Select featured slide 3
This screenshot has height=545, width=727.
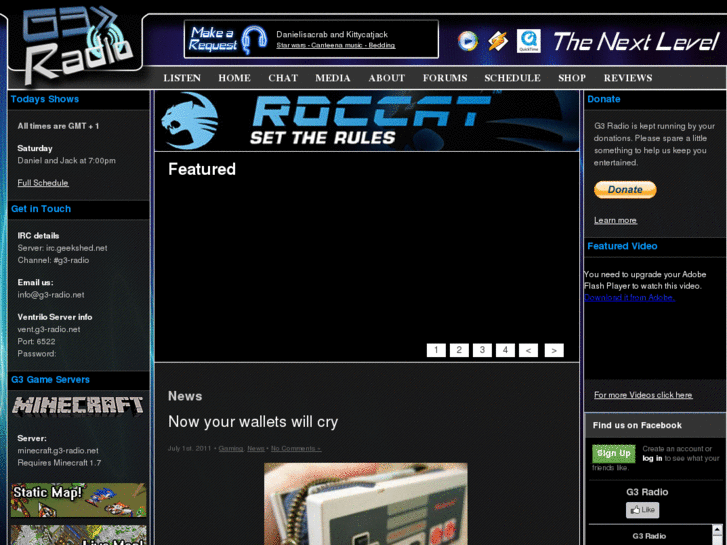point(482,350)
